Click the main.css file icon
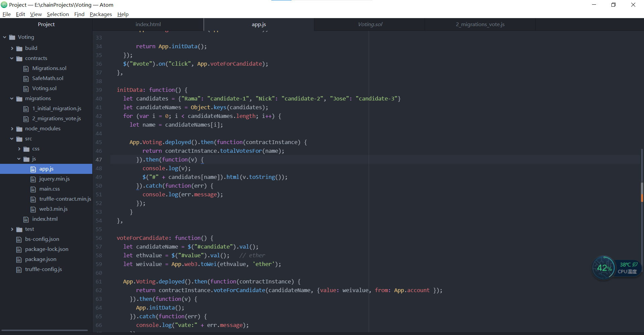The image size is (644, 335). 33,189
